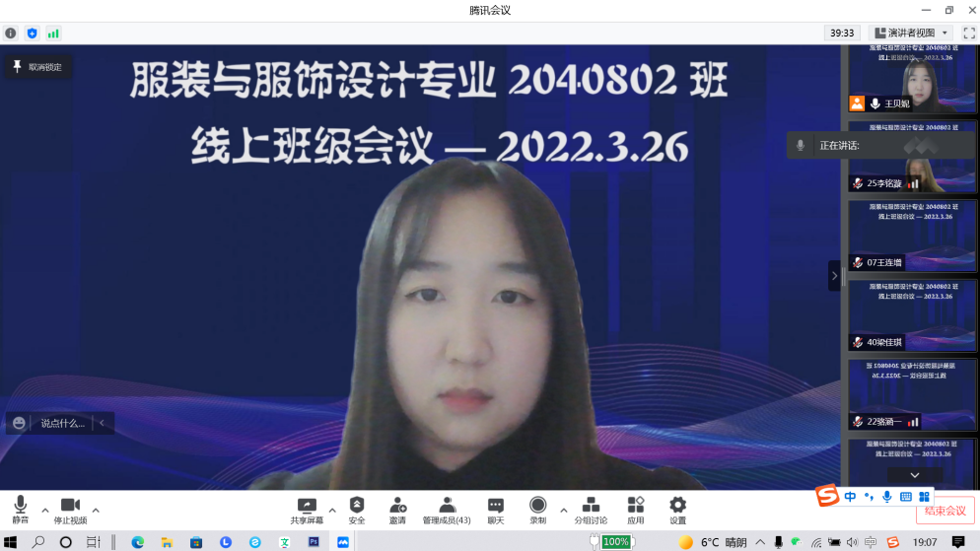Click the 说点什么 chat input field
The width and height of the screenshot is (980, 551).
(62, 423)
